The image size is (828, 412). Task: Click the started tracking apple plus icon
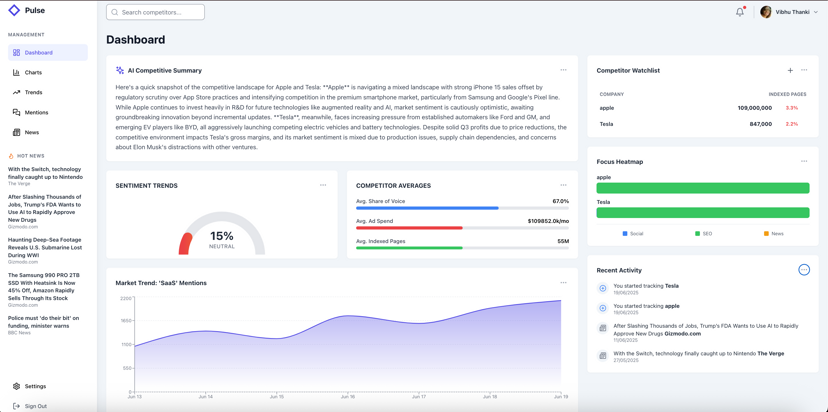[x=603, y=308]
